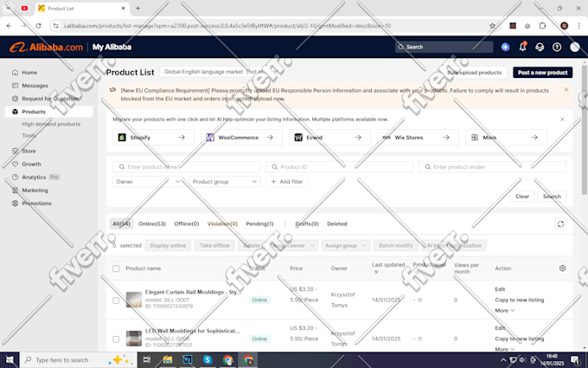588x368 pixels.
Task: Click the Alibaba.com logo
Action: pyautogui.click(x=46, y=48)
